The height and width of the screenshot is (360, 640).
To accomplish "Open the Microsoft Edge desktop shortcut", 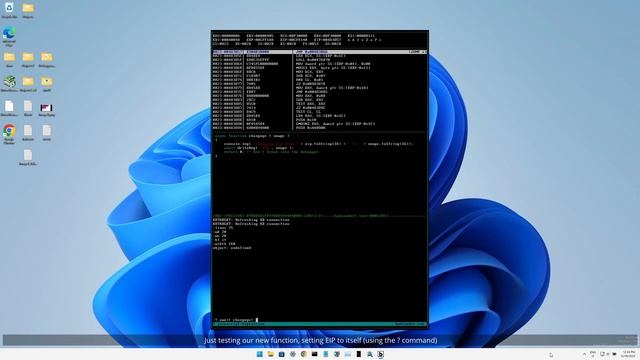I will pos(9,36).
